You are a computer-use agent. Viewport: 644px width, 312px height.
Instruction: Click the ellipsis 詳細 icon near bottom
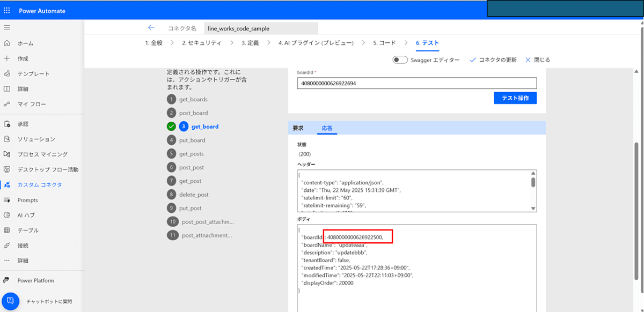[6, 261]
